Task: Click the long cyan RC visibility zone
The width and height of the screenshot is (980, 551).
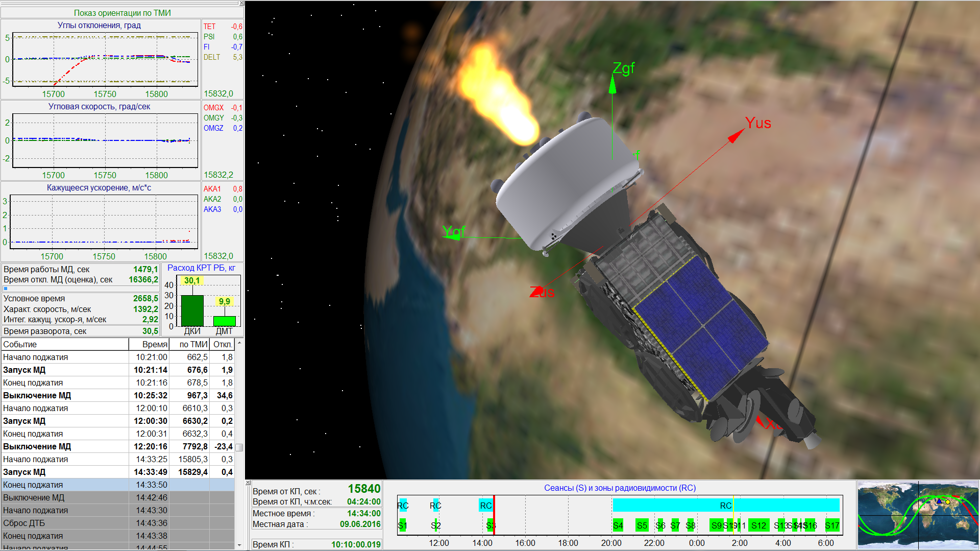Action: tap(725, 505)
